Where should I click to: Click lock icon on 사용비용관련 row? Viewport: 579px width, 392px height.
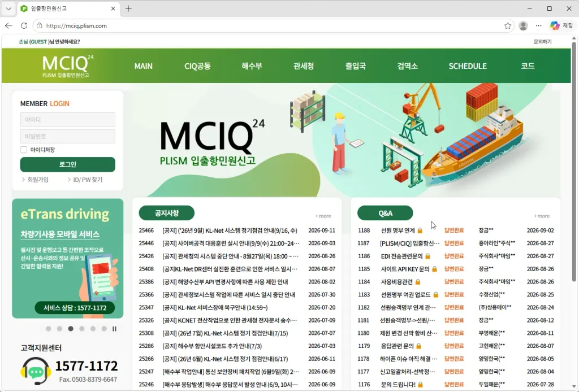[x=418, y=282]
